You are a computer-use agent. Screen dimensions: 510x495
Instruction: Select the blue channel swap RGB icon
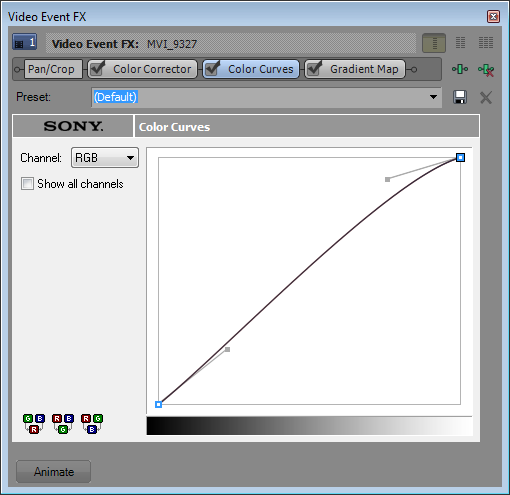pyautogui.click(x=92, y=424)
